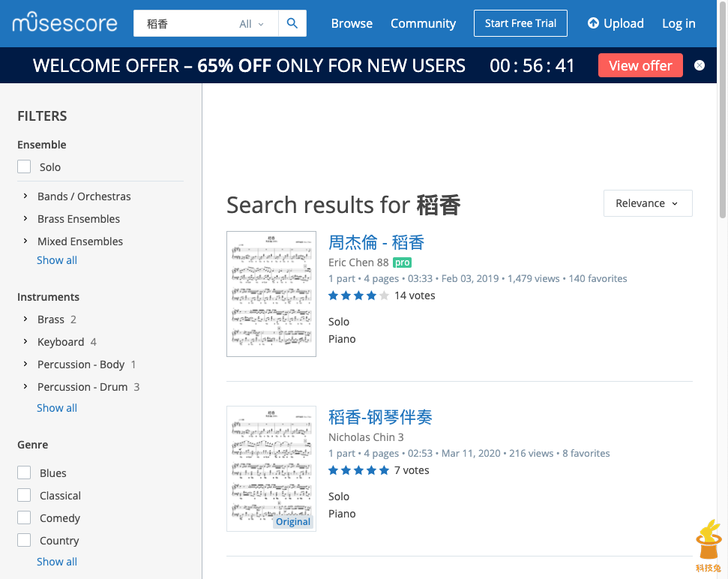728x579 pixels.
Task: Click the 00 : 56 : 41 countdown timer
Action: tap(532, 65)
